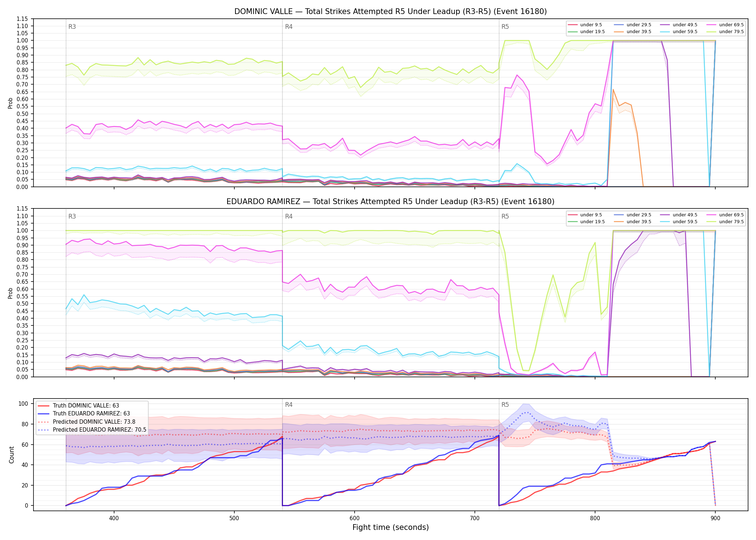Click the R4 round marker in top chart
Image resolution: width=756 pixels, height=540 pixels.
[x=289, y=27]
